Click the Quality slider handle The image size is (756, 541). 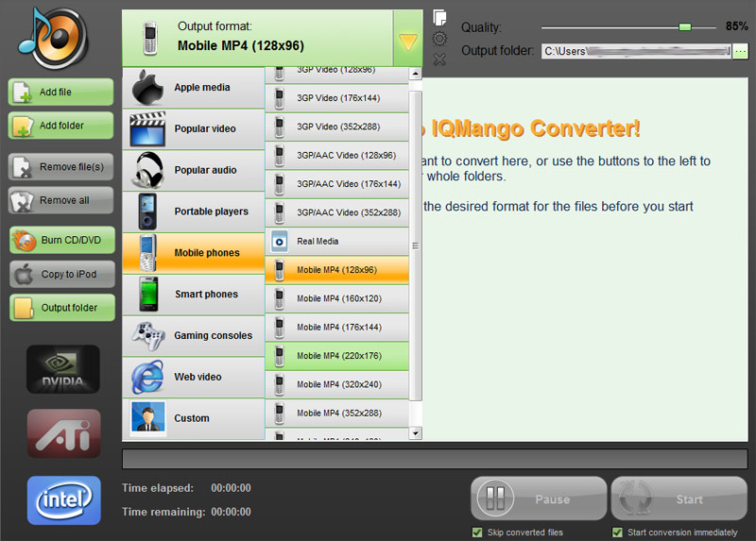pos(684,27)
